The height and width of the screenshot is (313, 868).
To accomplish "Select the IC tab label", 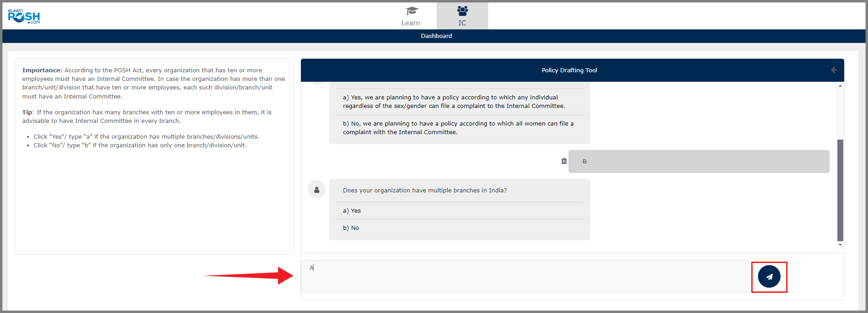I will pyautogui.click(x=462, y=23).
